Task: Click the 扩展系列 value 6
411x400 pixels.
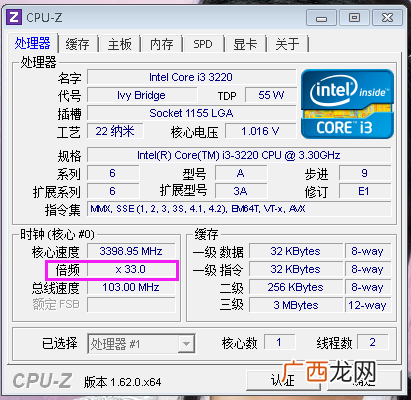Action: tap(113, 191)
